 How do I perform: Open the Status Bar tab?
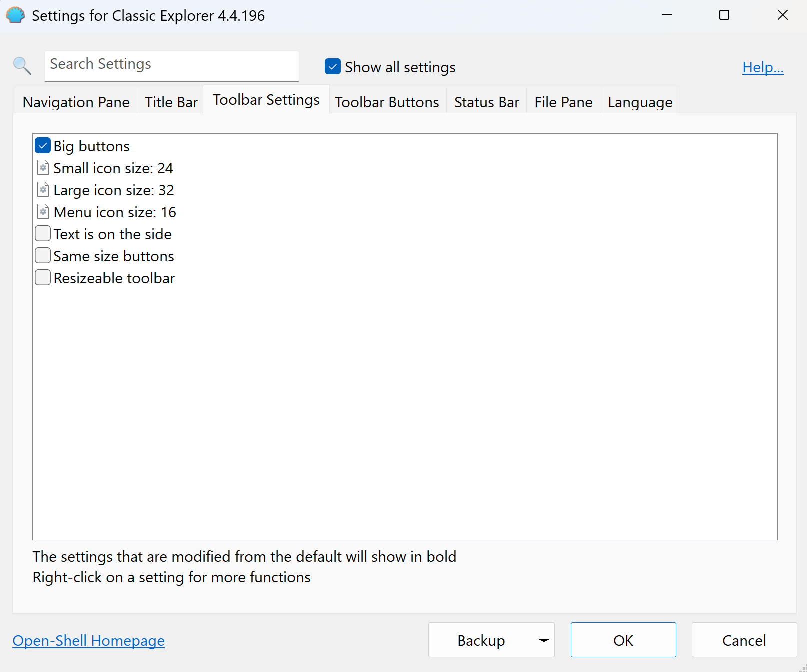tap(486, 102)
